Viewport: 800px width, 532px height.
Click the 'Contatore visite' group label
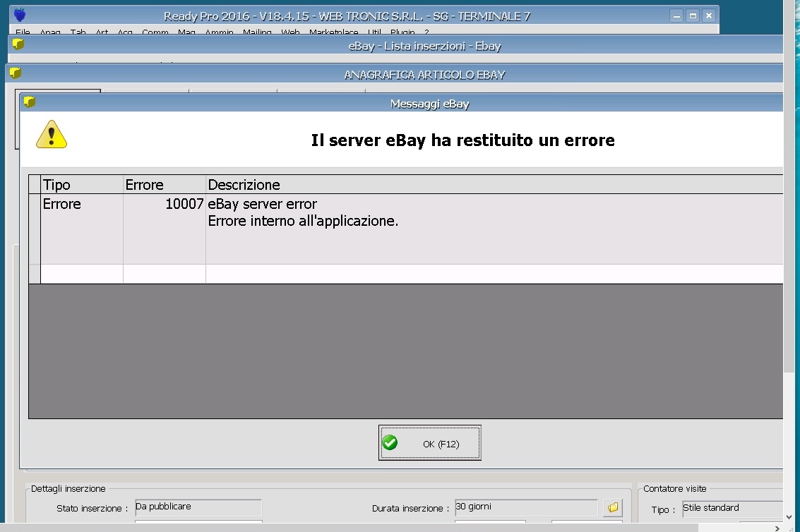(x=674, y=489)
